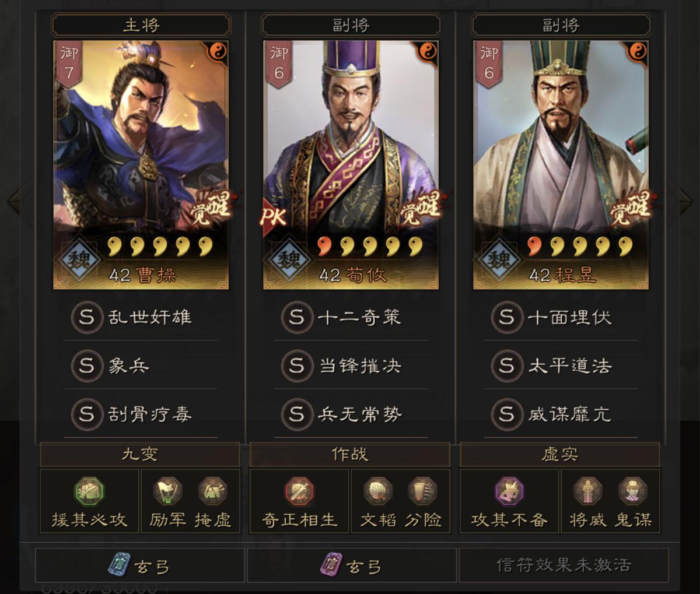
Task: Open the 玄弓 token under 曹操
Action: (140, 565)
